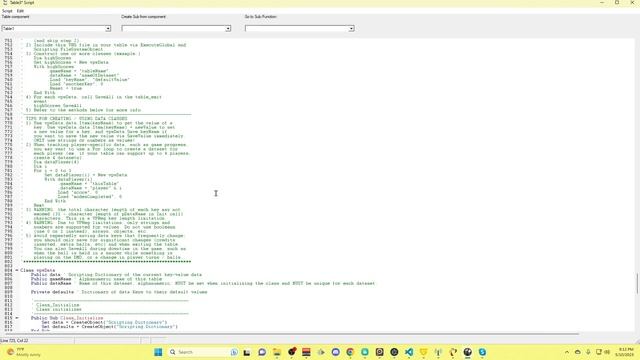This screenshot has height=360, width=640.
Task: Click the cloud icon in the system tray
Action: click(x=578, y=352)
